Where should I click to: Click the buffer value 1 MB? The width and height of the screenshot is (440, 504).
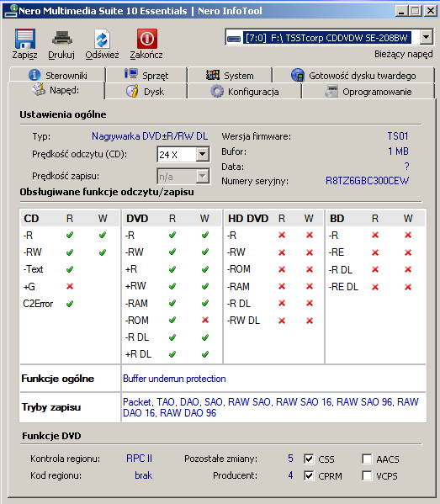pos(398,151)
